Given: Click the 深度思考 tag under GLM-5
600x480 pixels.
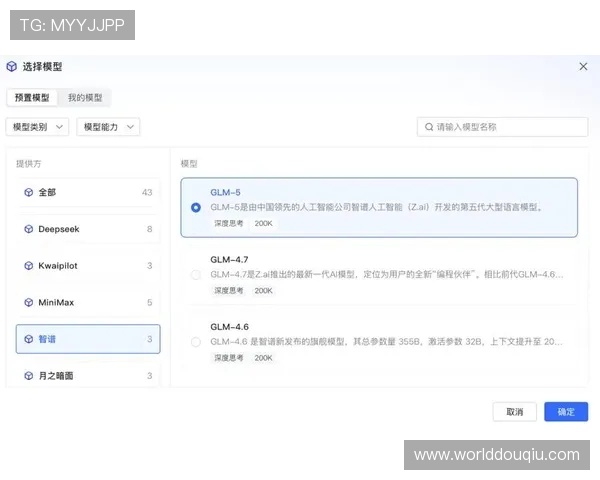Looking at the screenshot, I should pyautogui.click(x=228, y=223).
